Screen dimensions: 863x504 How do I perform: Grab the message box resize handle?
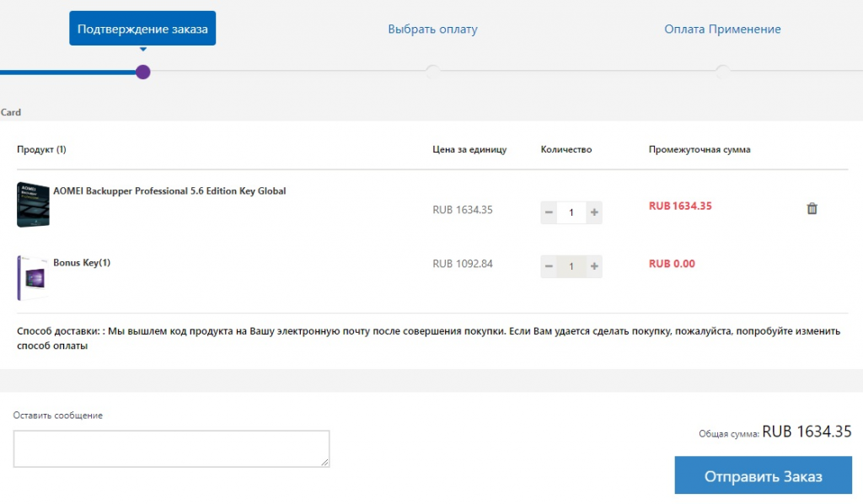coord(325,463)
